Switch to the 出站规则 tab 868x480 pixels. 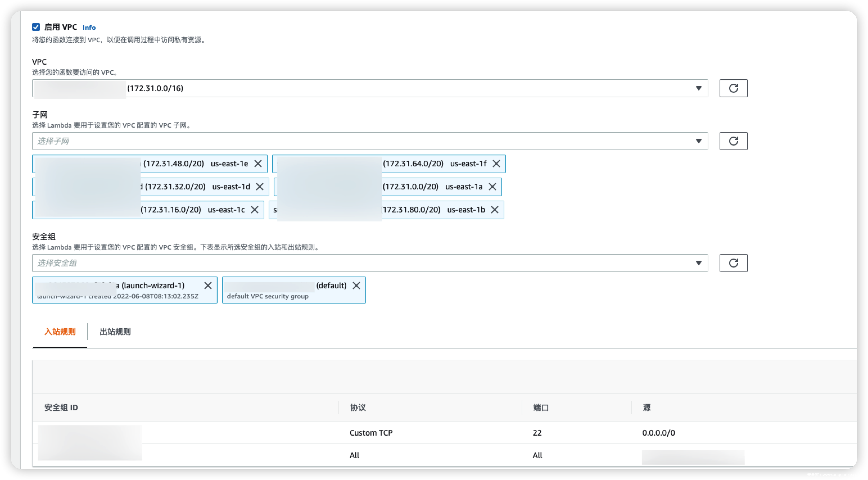[115, 332]
